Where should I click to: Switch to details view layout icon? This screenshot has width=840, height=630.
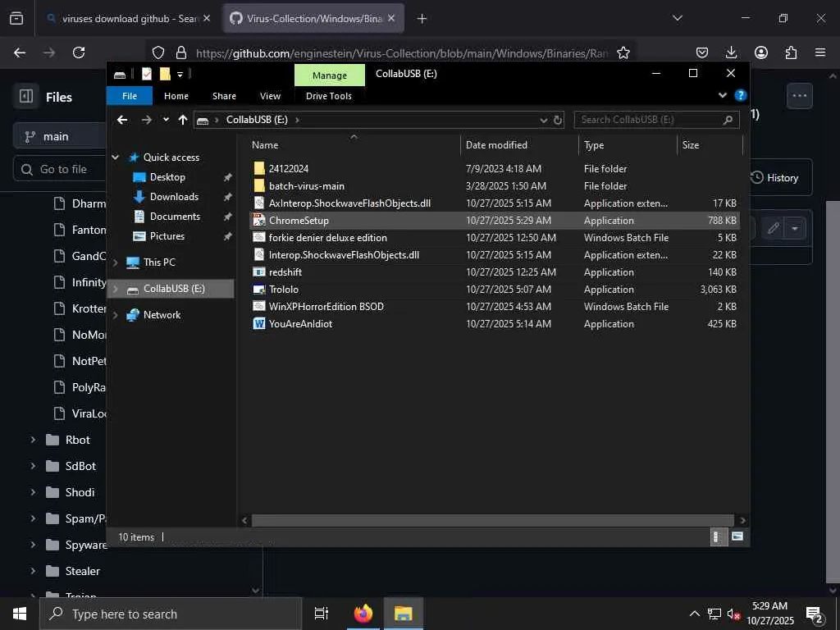tap(718, 536)
